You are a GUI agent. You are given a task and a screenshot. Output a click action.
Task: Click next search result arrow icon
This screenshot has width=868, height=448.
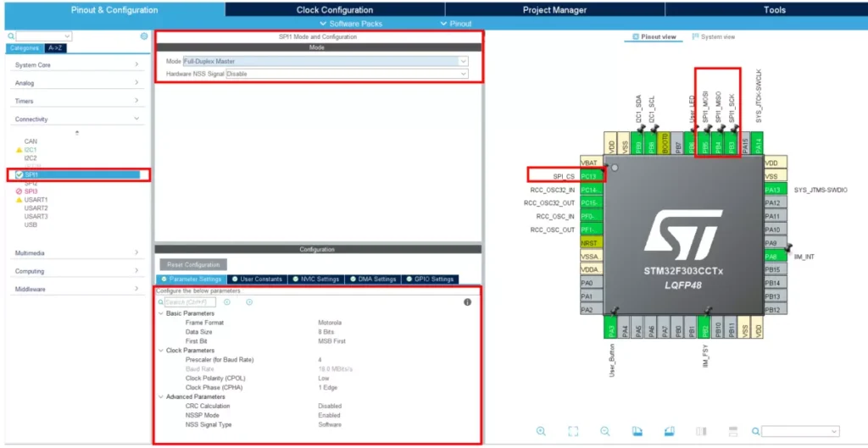click(x=249, y=301)
